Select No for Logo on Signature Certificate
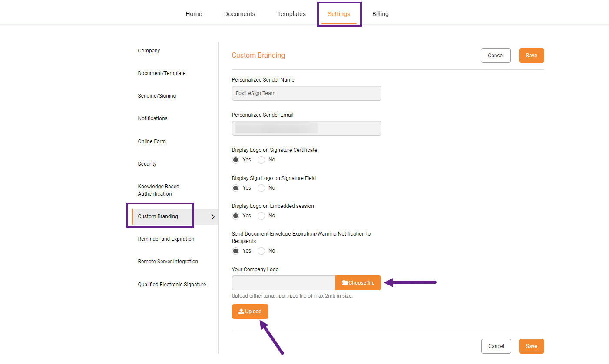Screen dimensions: 609x364 pos(261,160)
